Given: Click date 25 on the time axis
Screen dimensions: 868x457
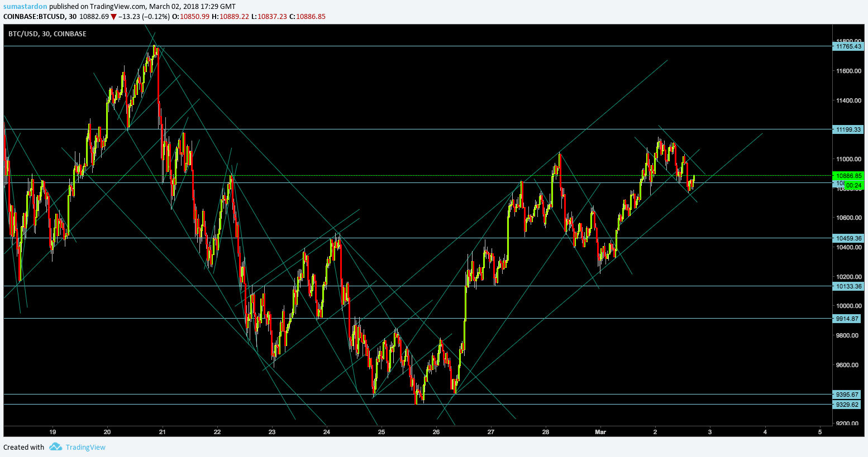Looking at the screenshot, I should point(381,432).
